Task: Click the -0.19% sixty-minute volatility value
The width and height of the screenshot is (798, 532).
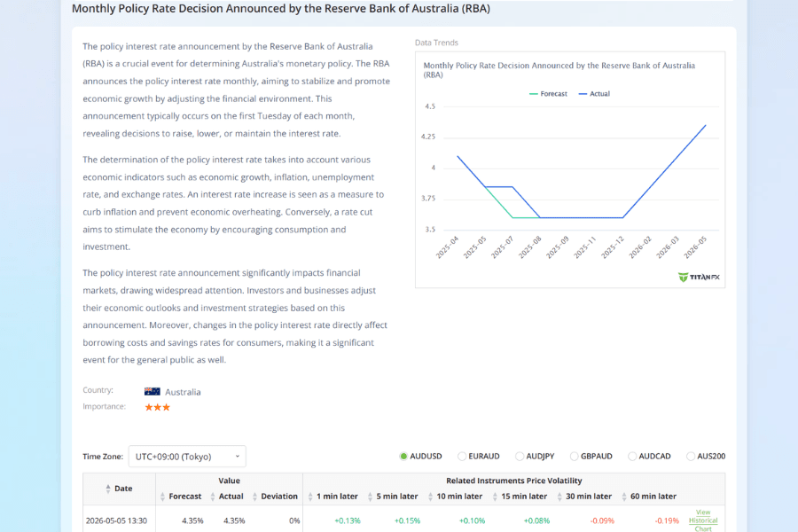Action: (x=667, y=520)
